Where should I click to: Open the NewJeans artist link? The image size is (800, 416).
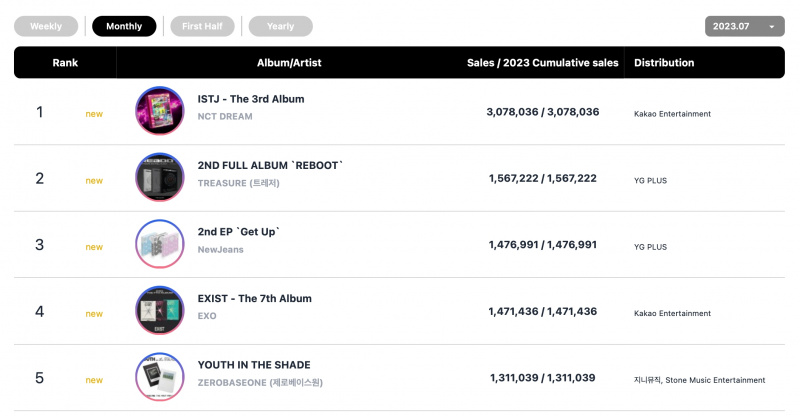(x=220, y=250)
